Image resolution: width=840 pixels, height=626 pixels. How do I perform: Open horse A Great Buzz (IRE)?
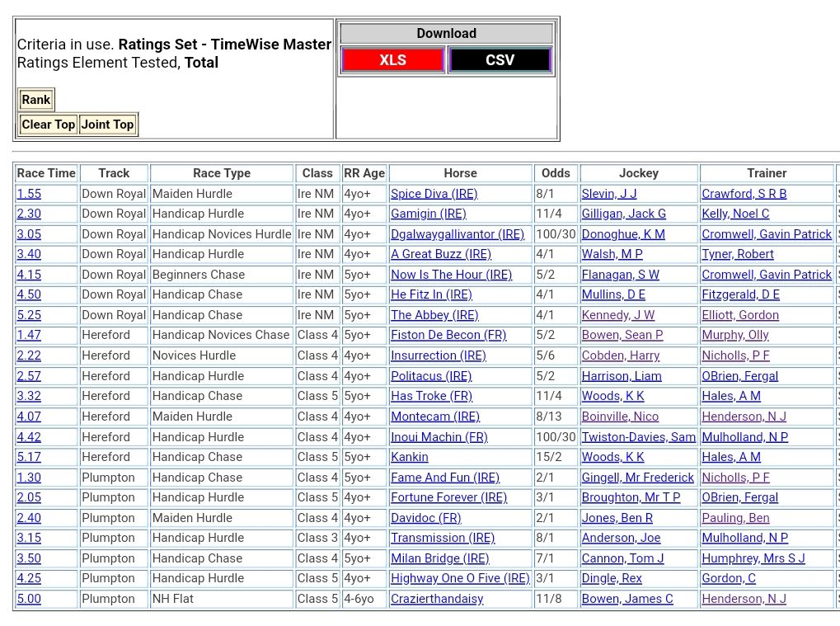tap(440, 254)
